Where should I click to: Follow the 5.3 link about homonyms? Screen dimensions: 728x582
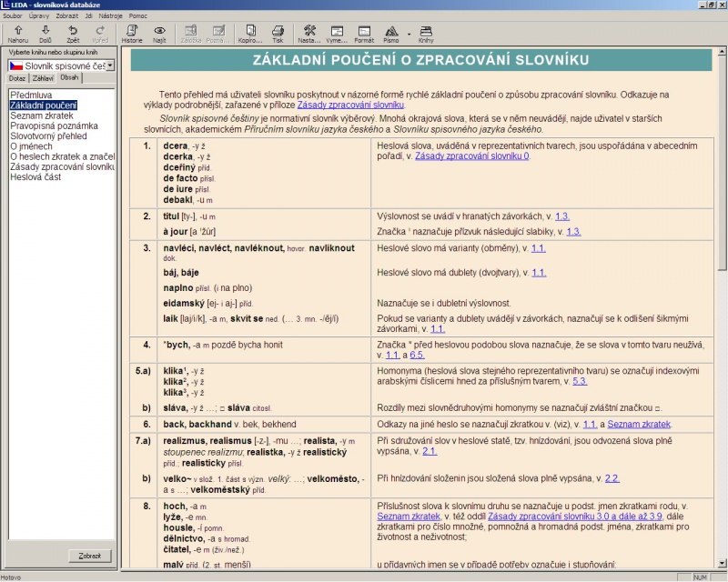click(580, 382)
